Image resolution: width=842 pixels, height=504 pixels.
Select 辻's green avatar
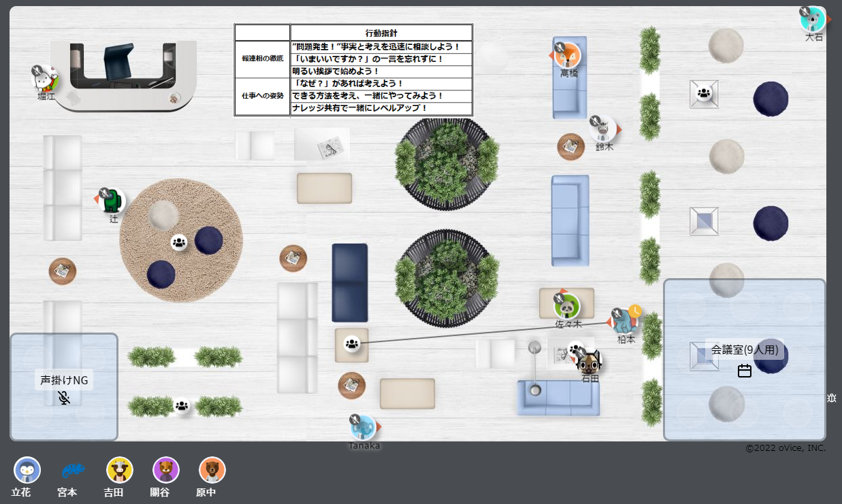(x=114, y=201)
